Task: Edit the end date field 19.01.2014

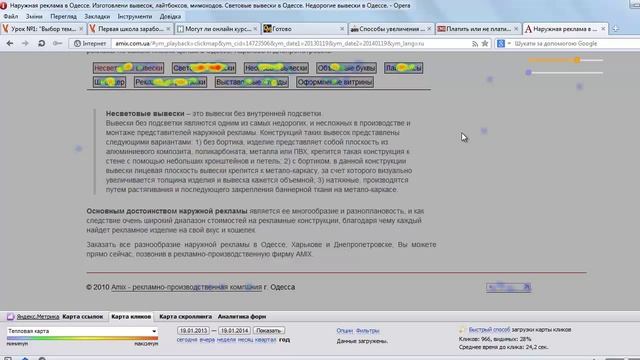Action: (234, 331)
